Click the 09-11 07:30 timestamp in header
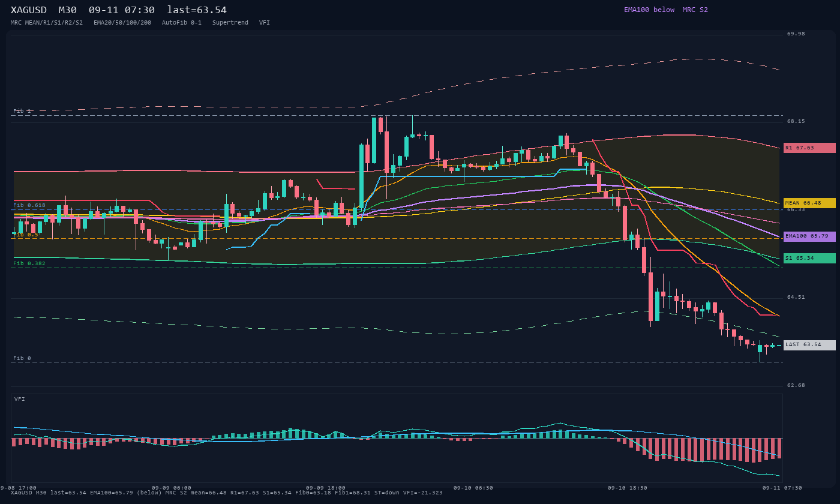Screen dimensions: 840x504 pos(122,10)
